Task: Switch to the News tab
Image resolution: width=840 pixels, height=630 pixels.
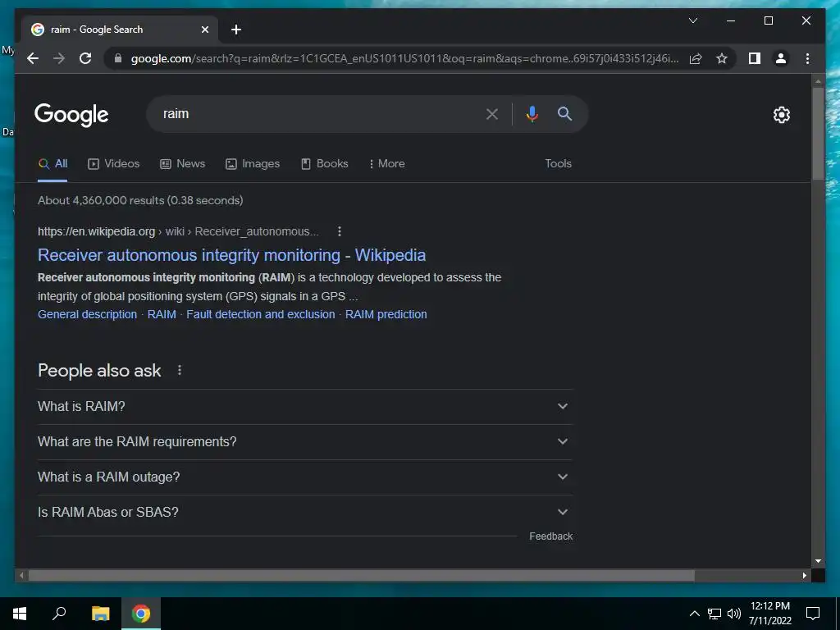Action: pyautogui.click(x=183, y=164)
